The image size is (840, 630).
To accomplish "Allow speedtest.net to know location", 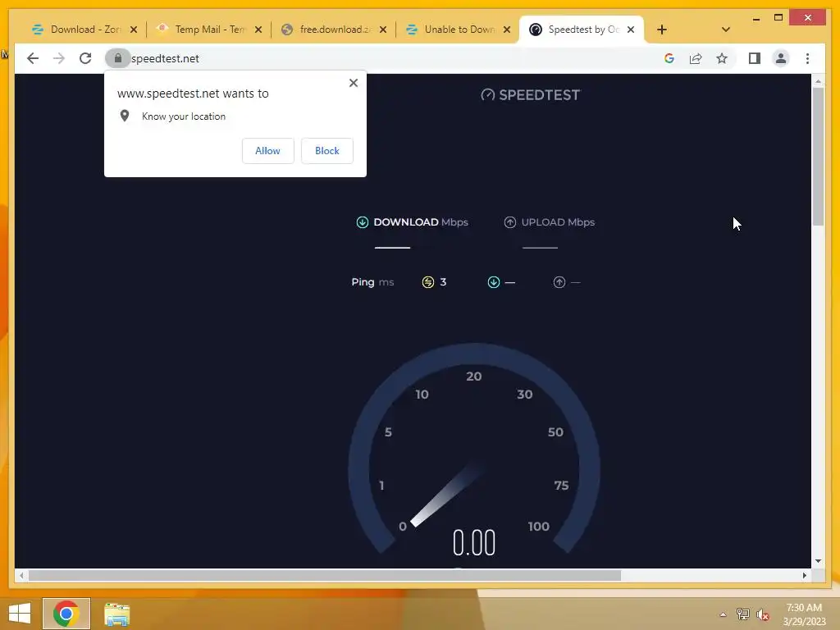I will point(268,151).
